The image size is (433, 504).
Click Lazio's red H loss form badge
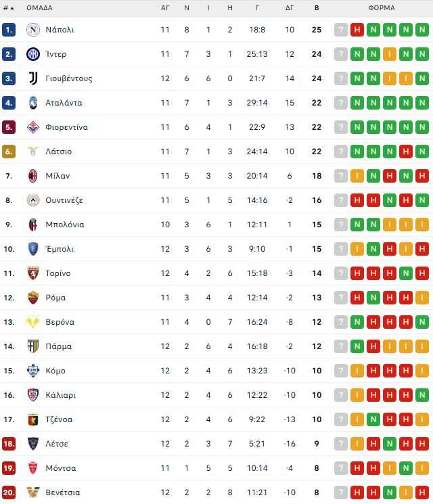[406, 152]
